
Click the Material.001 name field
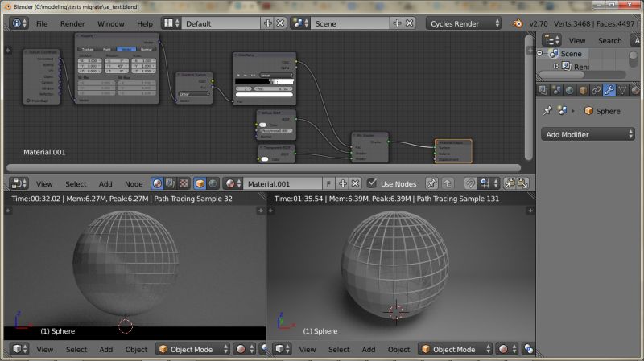(x=283, y=184)
